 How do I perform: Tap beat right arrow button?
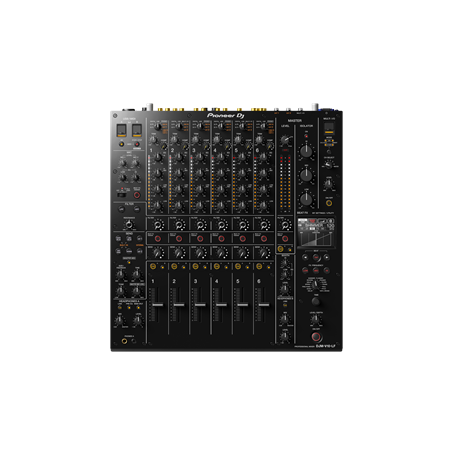(x=327, y=257)
